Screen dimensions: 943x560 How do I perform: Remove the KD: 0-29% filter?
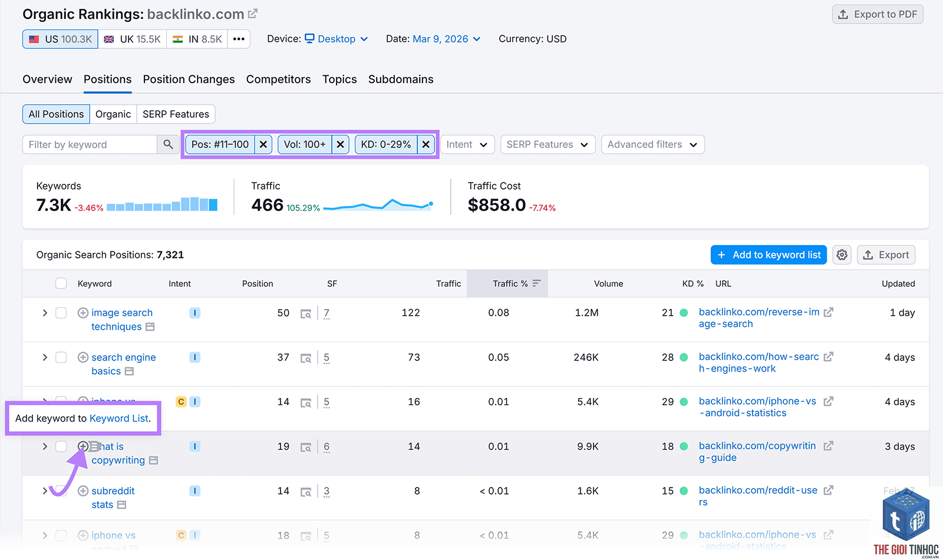tap(426, 144)
